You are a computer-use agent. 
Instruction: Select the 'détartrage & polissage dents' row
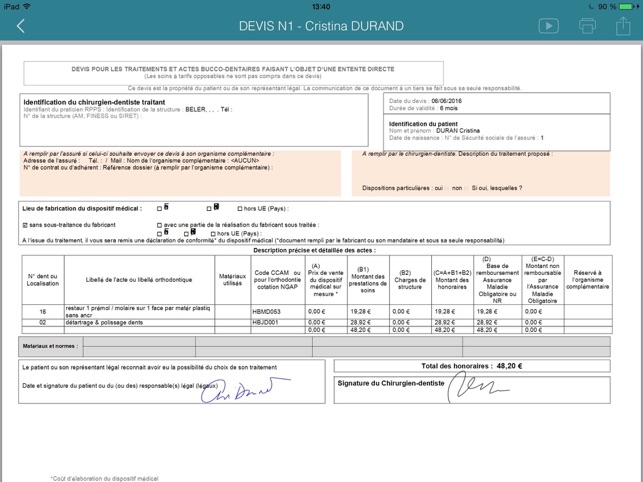317,322
